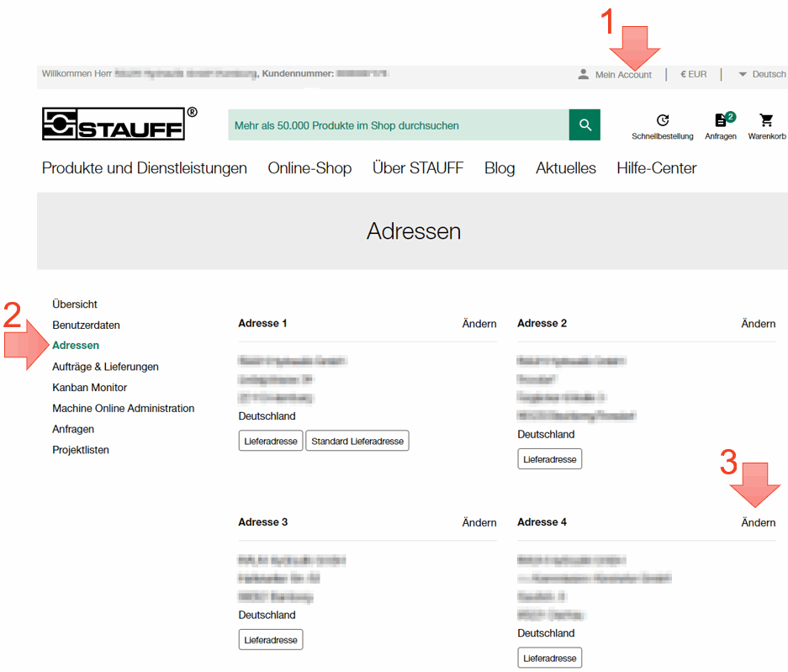This screenshot has width=788, height=672.
Task: Click Deutschland text under Adresse 4
Action: pyautogui.click(x=546, y=633)
